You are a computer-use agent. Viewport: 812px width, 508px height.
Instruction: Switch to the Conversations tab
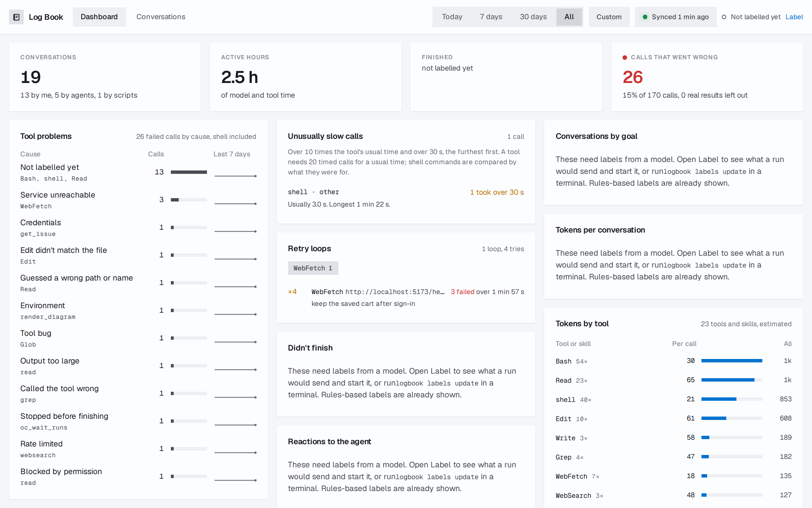pos(161,17)
